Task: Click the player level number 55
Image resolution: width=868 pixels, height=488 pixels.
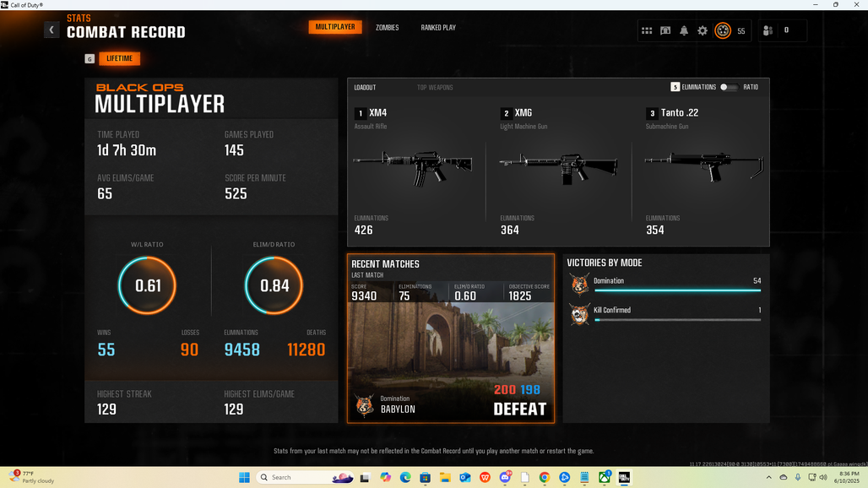Action: tap(741, 31)
